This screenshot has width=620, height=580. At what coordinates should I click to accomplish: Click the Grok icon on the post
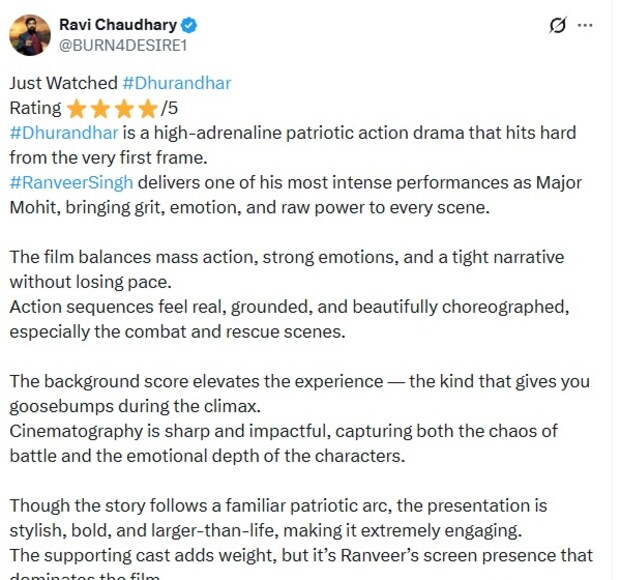click(558, 26)
